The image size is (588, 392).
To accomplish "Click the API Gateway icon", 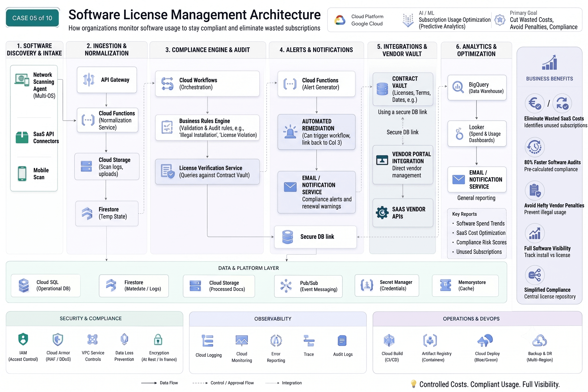I will [x=89, y=80].
